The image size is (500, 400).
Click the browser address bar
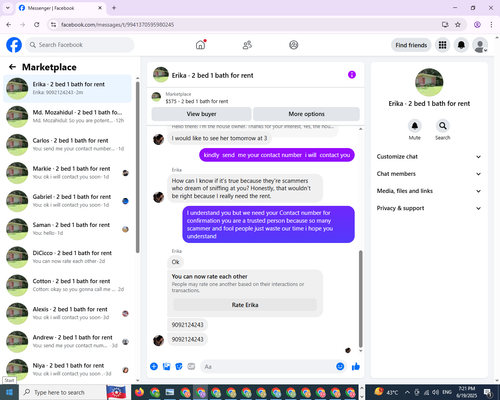tap(247, 25)
